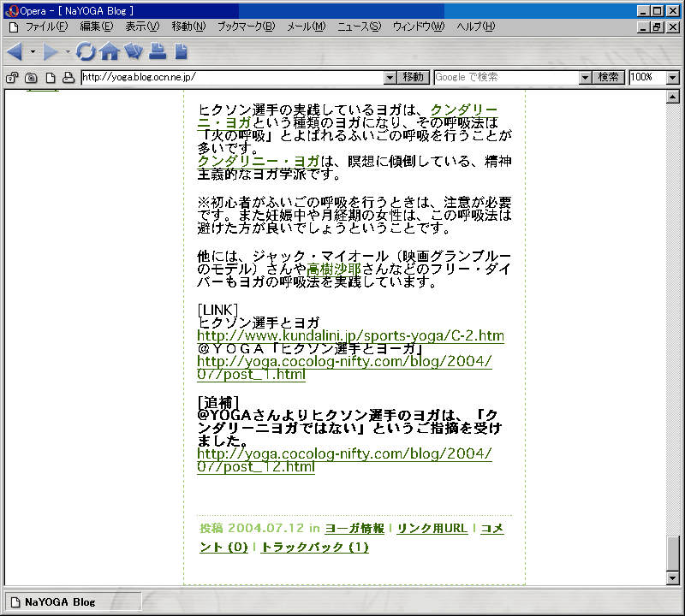Click the ヒクソン選手とヨガ text line
The height and width of the screenshot is (616, 685).
[x=259, y=323]
